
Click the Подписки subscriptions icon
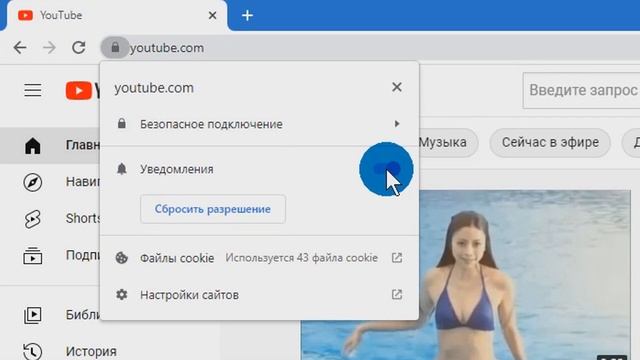point(33,256)
